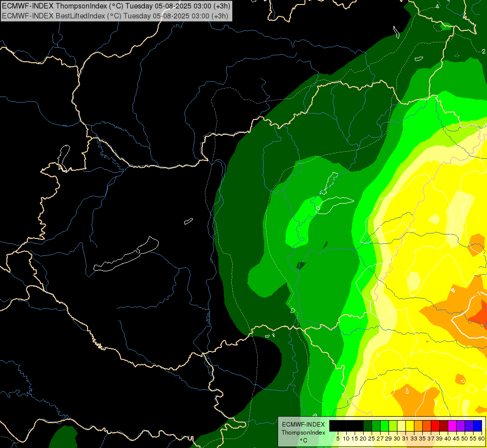Screen dimensions: 487x448
Task: Click 'ThompsonIndex' label inside the legend box
Action: coord(303,433)
